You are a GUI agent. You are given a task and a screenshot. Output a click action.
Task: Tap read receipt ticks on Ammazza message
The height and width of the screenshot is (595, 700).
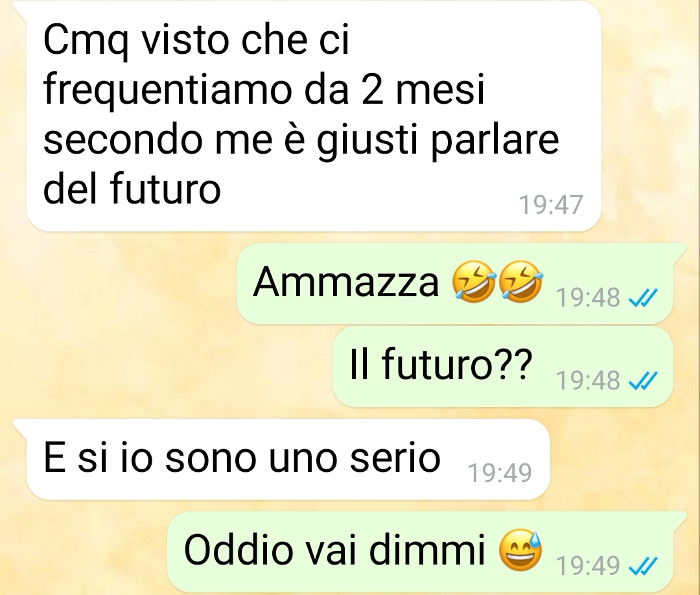tap(643, 297)
